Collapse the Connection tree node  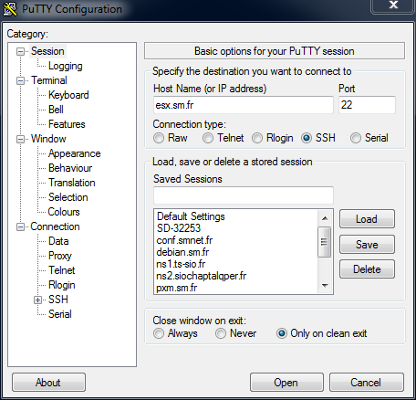click(21, 227)
